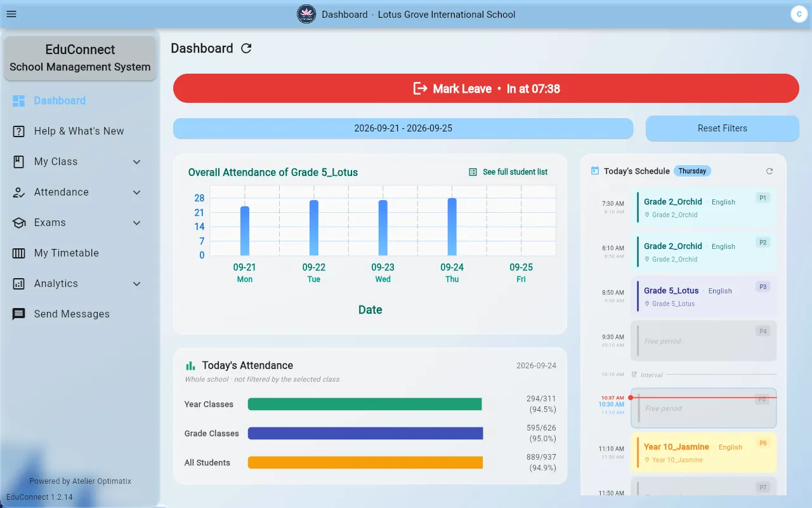Click the My Timetable columns icon
812x508 pixels.
[x=19, y=253]
